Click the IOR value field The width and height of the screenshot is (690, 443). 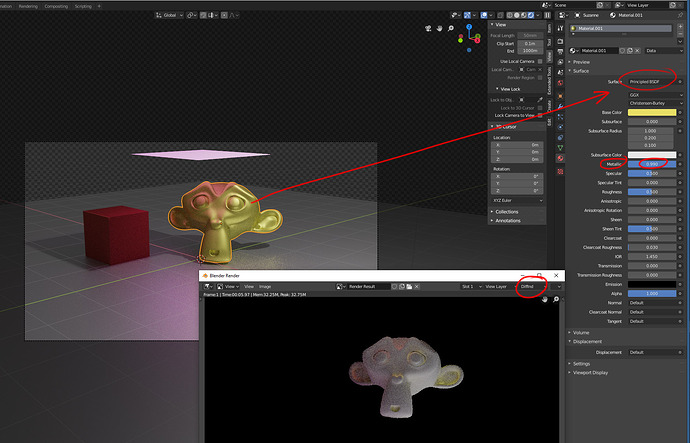tap(652, 256)
